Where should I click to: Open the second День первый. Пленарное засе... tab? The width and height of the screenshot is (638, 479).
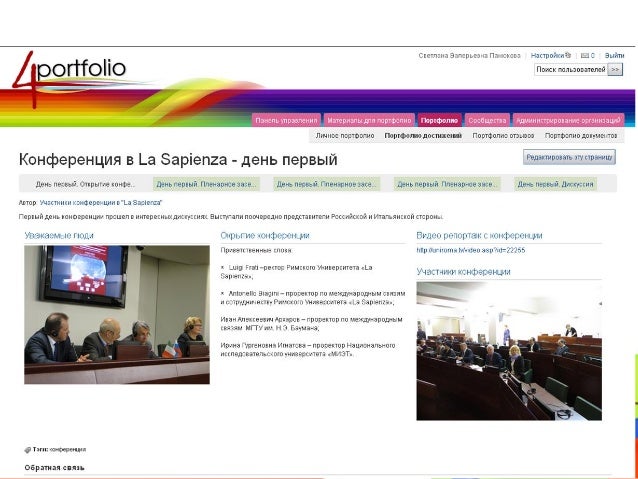tap(327, 184)
